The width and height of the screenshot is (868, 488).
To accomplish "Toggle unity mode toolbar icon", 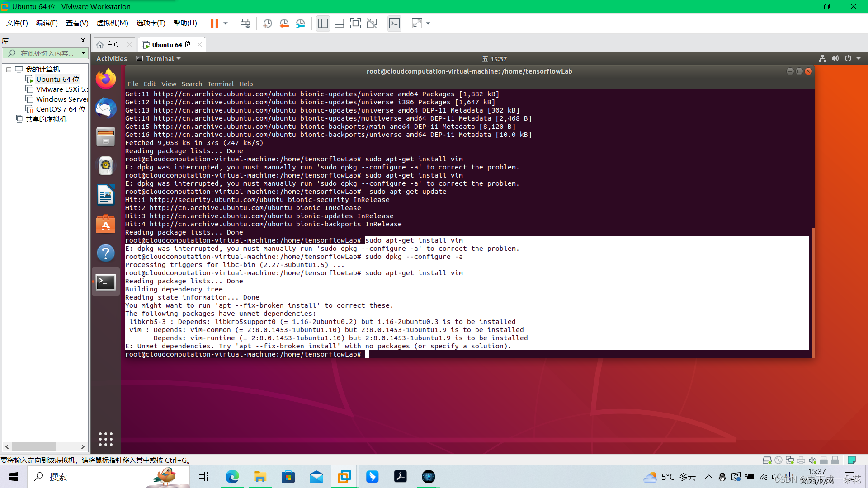I will click(x=372, y=23).
